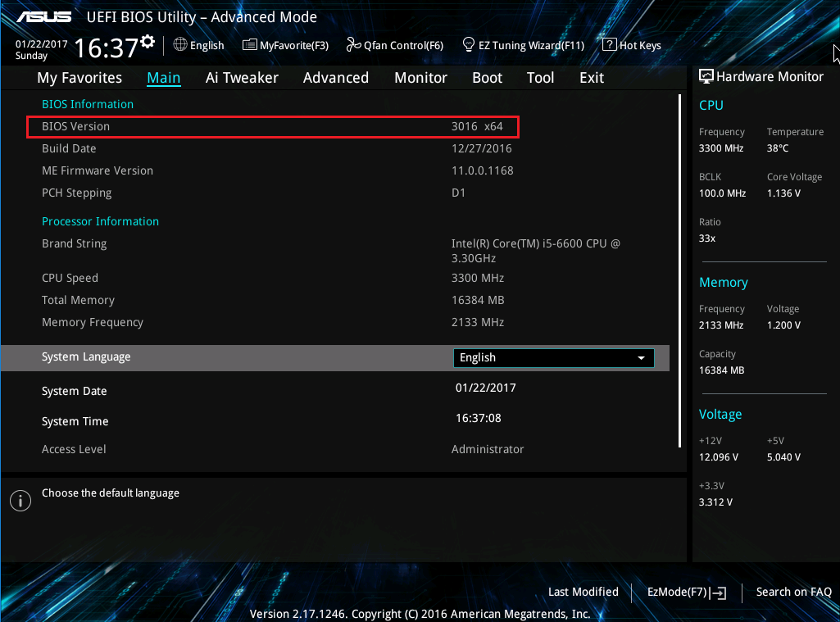Click the System Date value 01/22/2017

[485, 388]
